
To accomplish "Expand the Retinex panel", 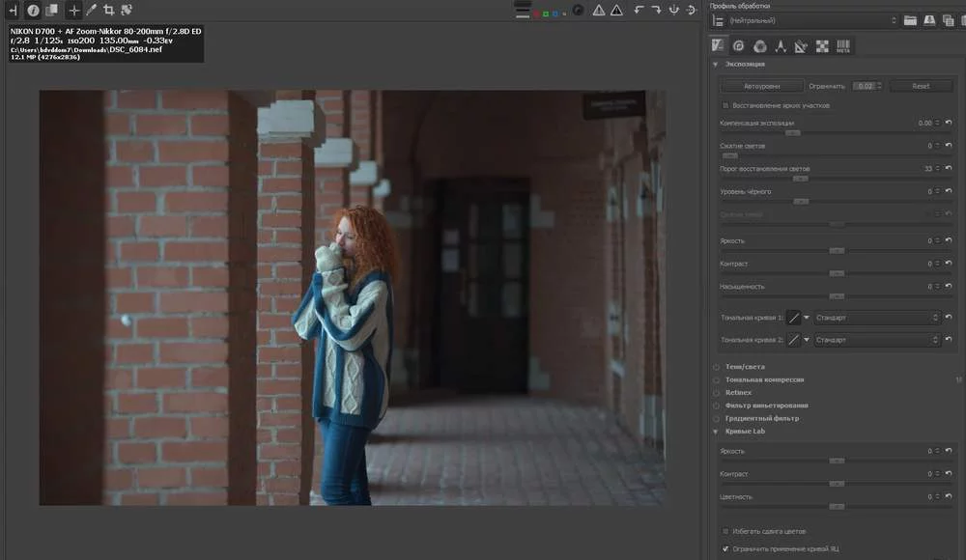I will click(739, 392).
